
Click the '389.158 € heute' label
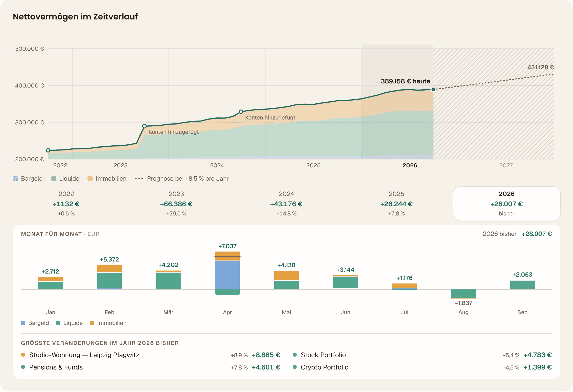point(405,81)
